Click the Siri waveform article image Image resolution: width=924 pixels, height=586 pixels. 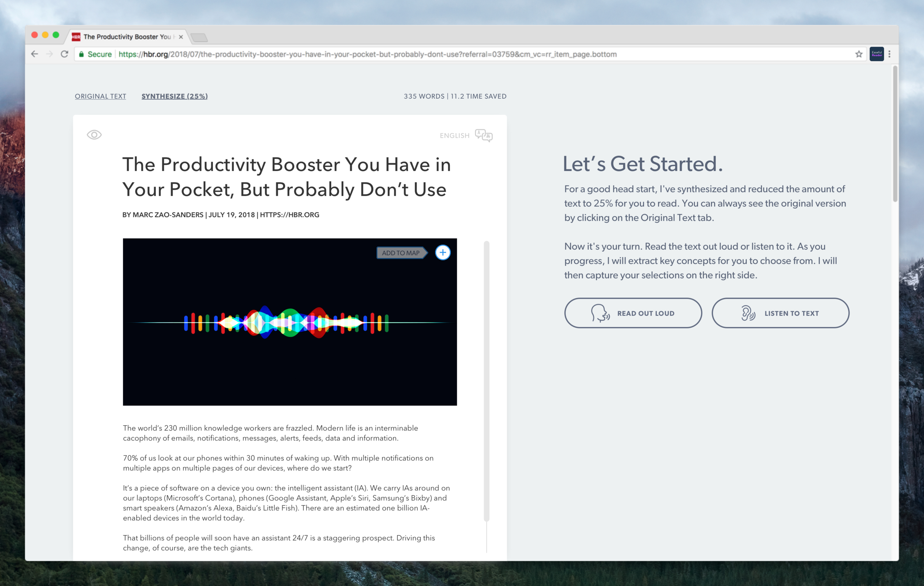[290, 322]
